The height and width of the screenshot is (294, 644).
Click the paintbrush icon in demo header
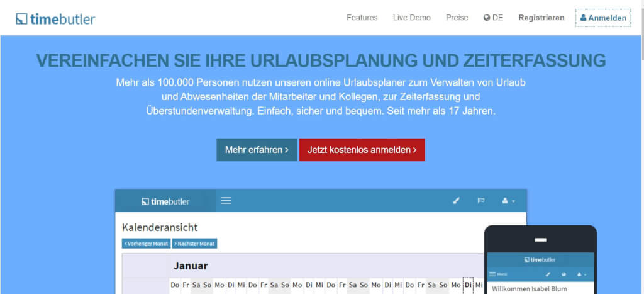click(455, 201)
